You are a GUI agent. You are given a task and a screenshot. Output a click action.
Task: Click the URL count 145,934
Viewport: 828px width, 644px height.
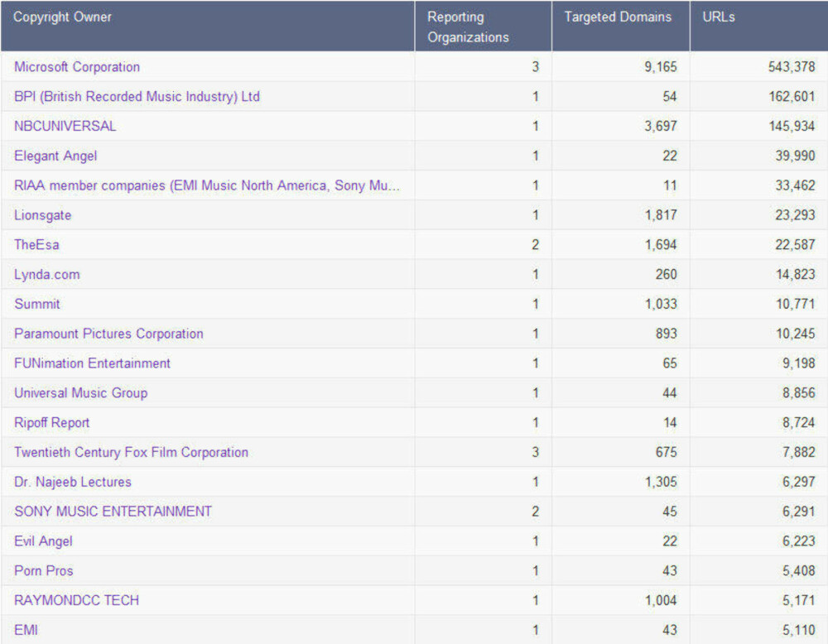[x=792, y=126]
